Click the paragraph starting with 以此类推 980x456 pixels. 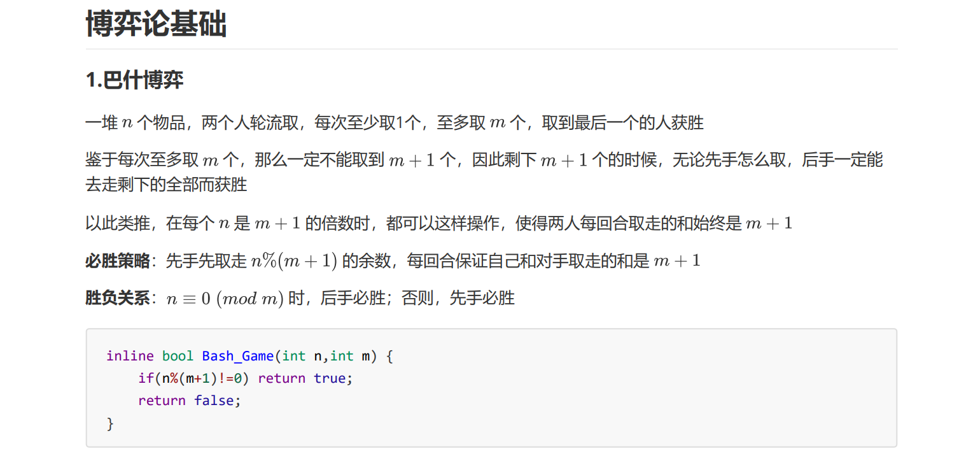[439, 223]
